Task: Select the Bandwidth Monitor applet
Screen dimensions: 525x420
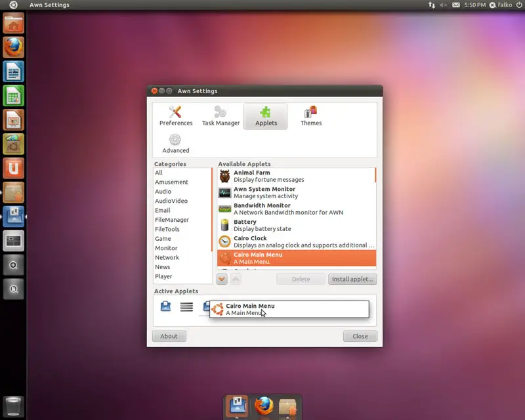Action: pyautogui.click(x=296, y=209)
